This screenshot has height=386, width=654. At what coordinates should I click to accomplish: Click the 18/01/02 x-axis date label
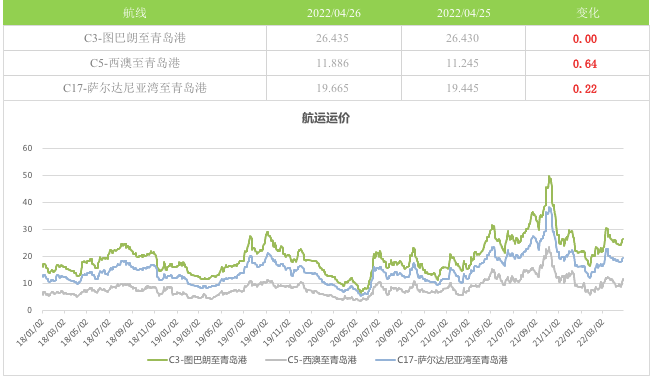(x=30, y=333)
